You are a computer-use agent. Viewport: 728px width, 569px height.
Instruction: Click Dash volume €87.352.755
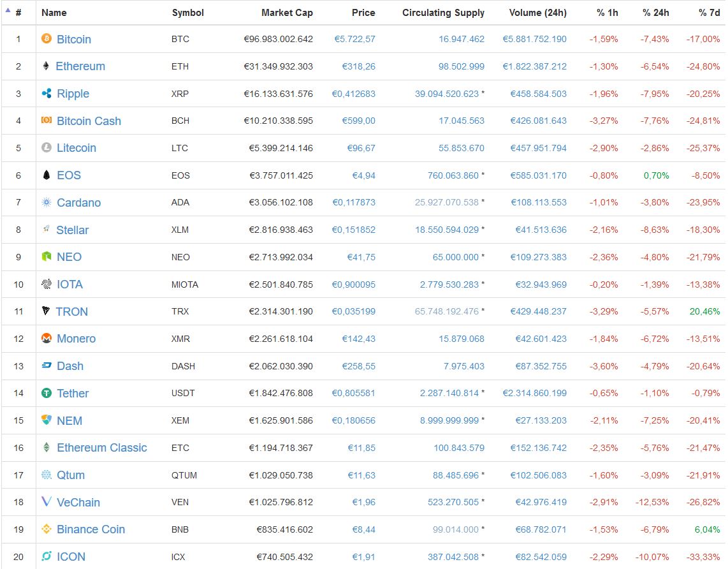[x=541, y=366]
